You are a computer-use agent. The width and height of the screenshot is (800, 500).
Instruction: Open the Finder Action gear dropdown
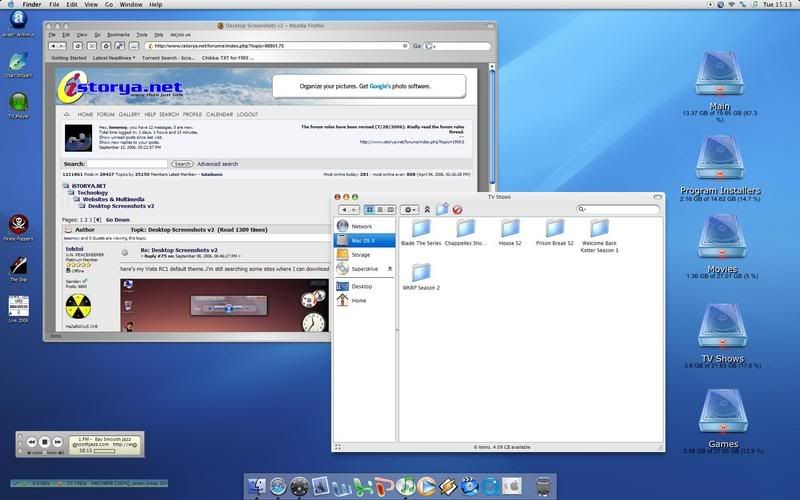(410, 209)
